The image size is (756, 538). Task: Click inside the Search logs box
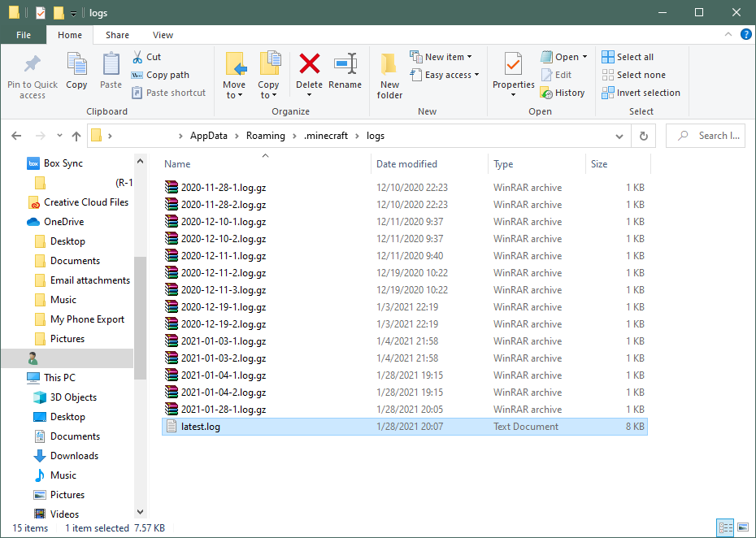tap(706, 135)
